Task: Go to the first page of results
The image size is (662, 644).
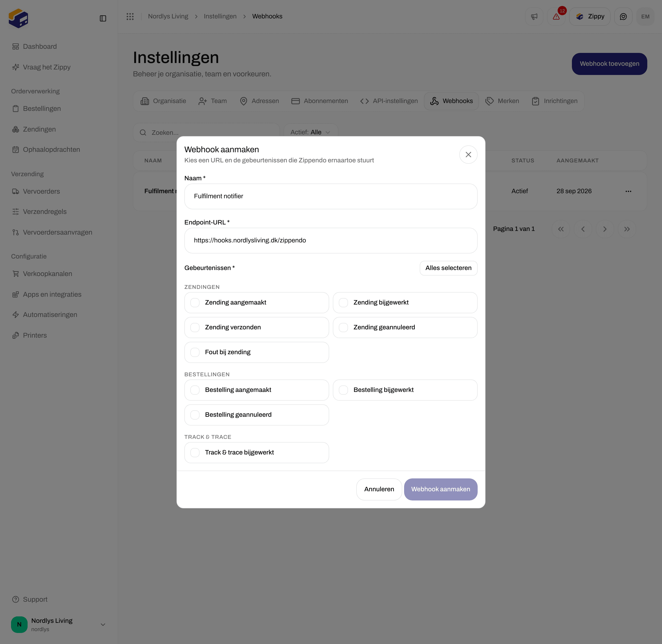Action: pyautogui.click(x=561, y=229)
